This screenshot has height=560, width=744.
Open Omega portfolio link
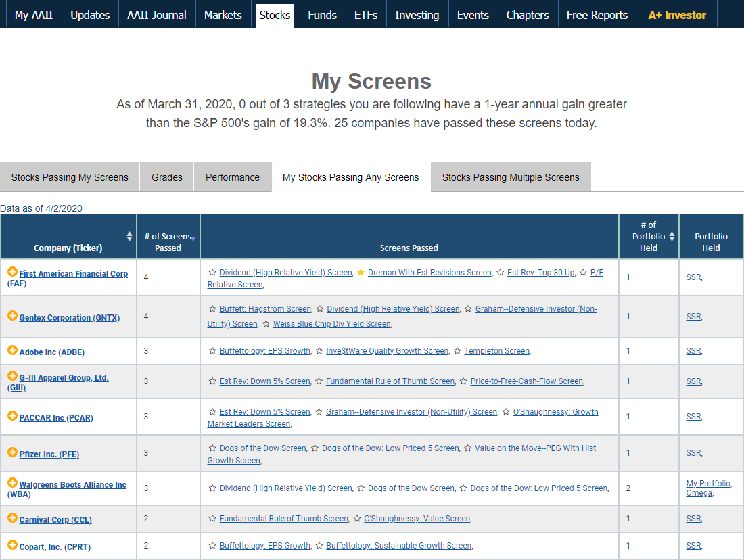699,492
